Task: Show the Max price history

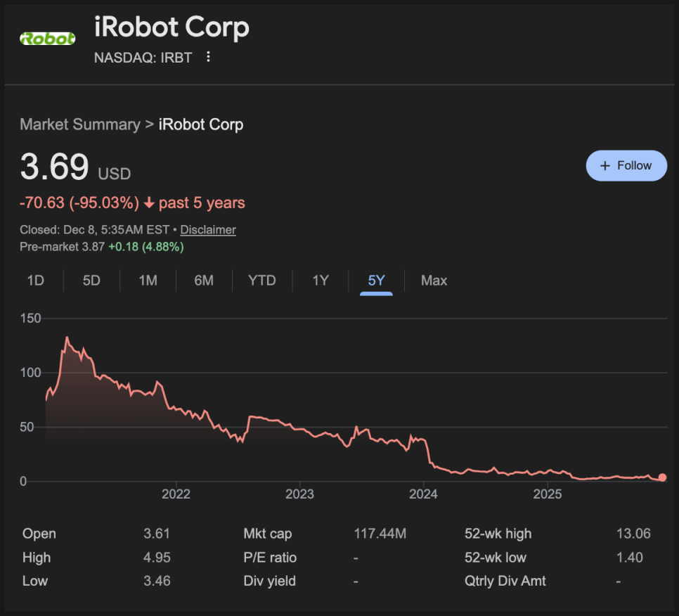Action: [x=434, y=281]
